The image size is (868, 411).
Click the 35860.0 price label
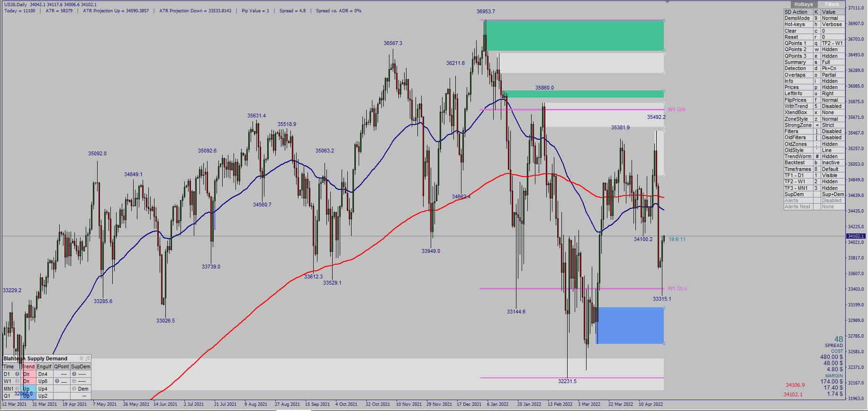point(544,88)
